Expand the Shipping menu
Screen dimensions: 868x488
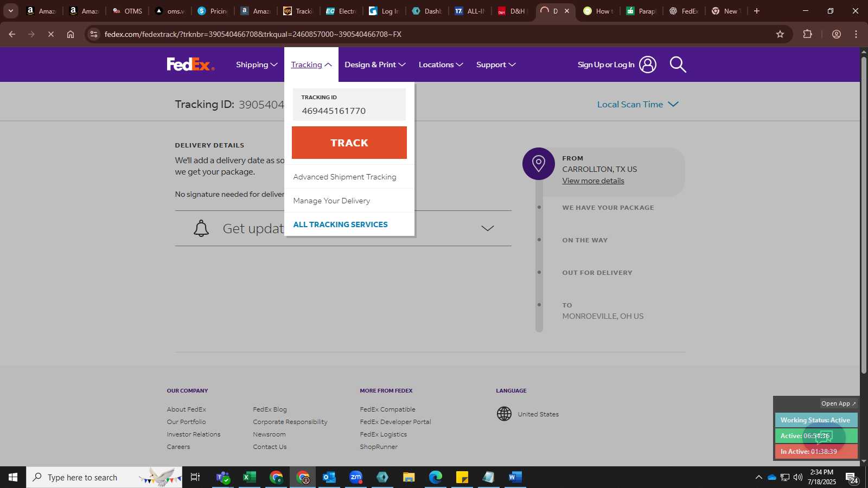[x=257, y=65]
